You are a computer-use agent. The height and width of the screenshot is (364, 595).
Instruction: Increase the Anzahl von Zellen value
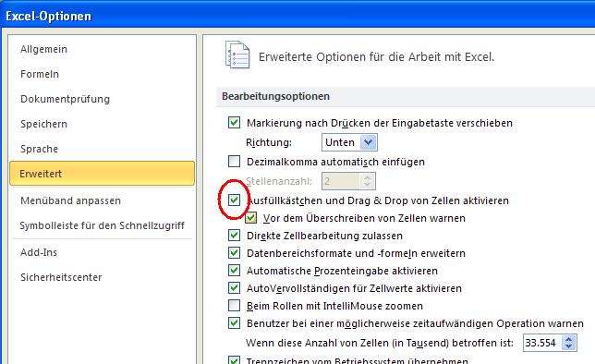point(568,339)
